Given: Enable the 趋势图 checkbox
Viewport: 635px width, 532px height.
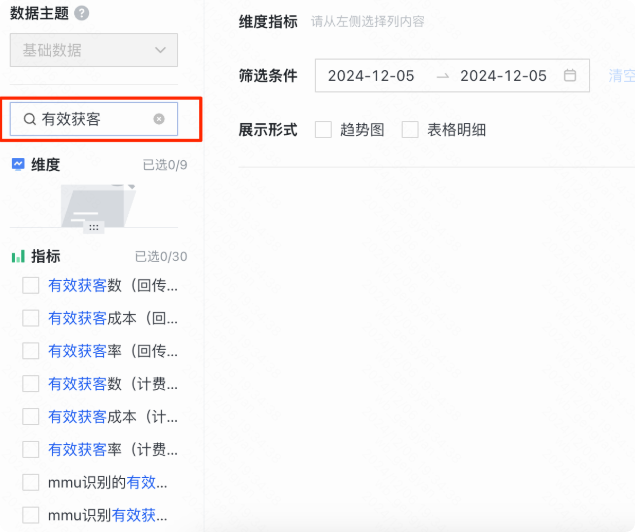Looking at the screenshot, I should pyautogui.click(x=323, y=130).
